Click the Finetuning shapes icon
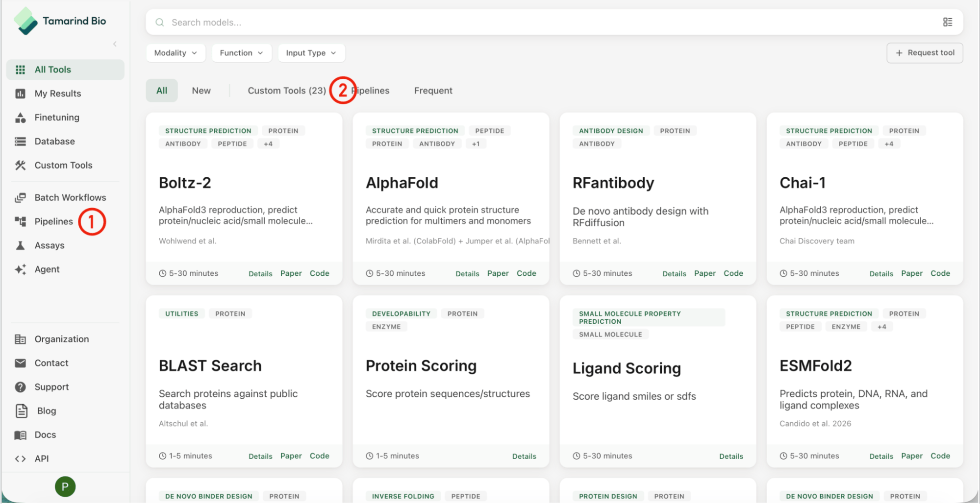The width and height of the screenshot is (980, 504). pyautogui.click(x=20, y=118)
